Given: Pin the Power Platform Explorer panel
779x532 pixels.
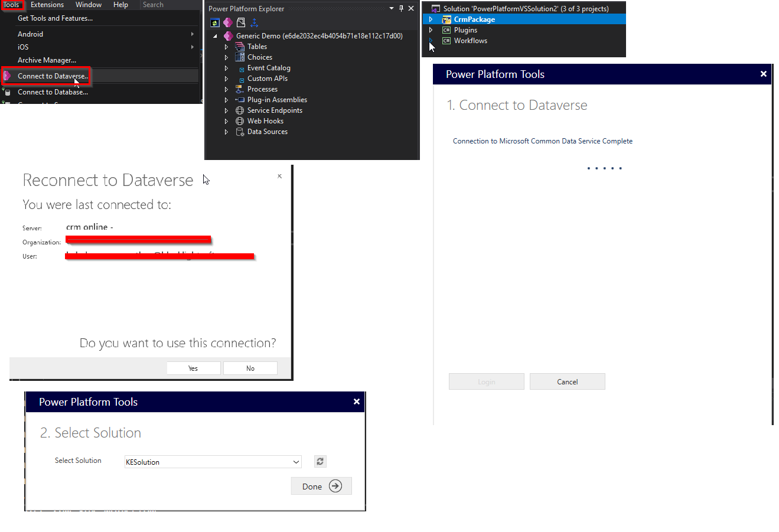Looking at the screenshot, I should [x=401, y=8].
